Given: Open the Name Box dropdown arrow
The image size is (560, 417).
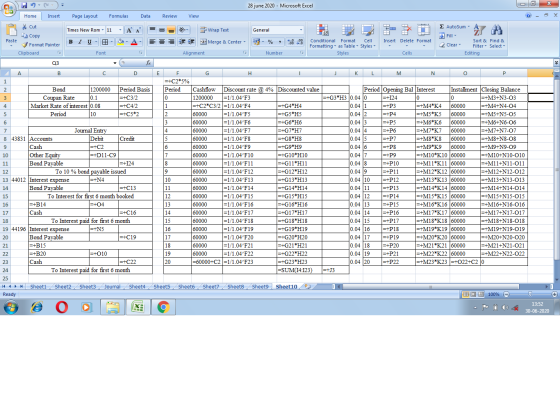Looking at the screenshot, I should click(x=115, y=63).
